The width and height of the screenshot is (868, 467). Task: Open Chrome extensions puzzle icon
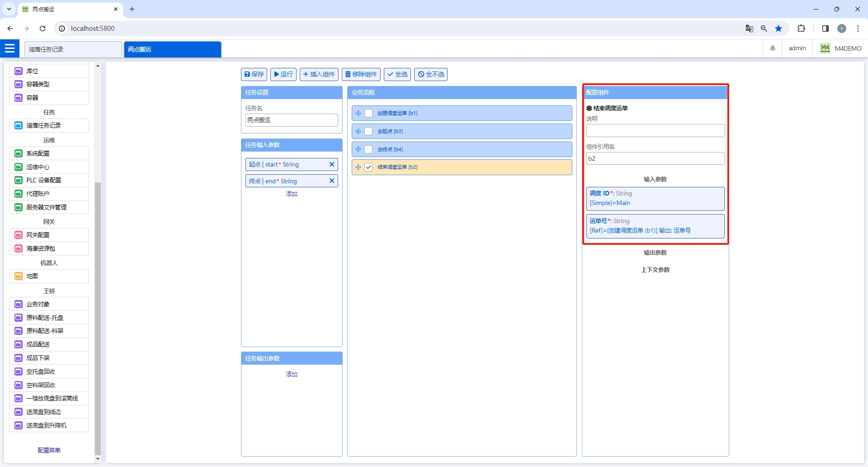click(801, 29)
